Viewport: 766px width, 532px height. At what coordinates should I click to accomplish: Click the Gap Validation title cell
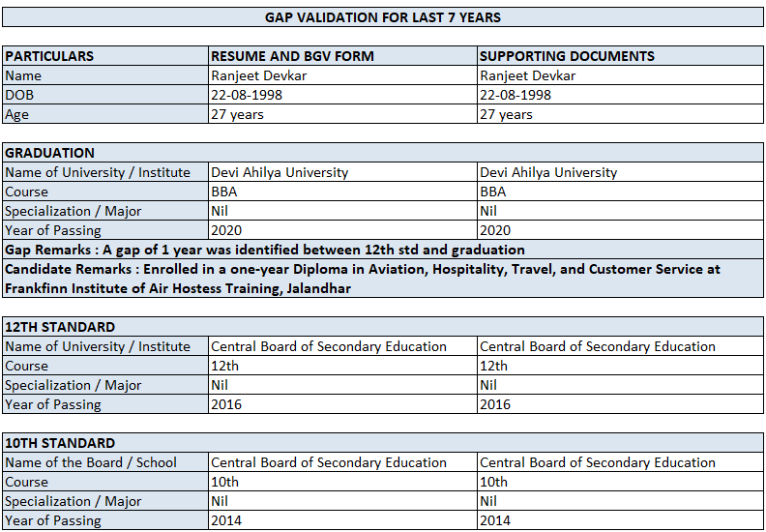(x=383, y=17)
